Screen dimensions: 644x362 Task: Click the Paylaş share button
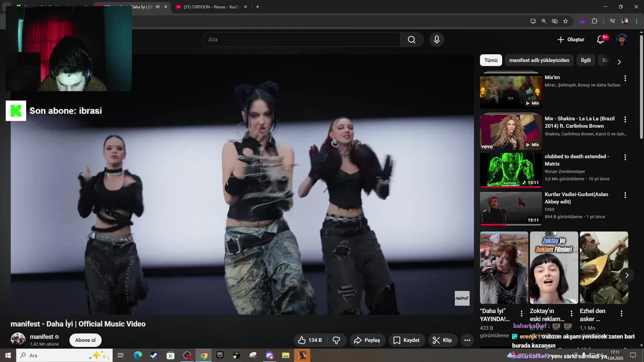pos(367,340)
